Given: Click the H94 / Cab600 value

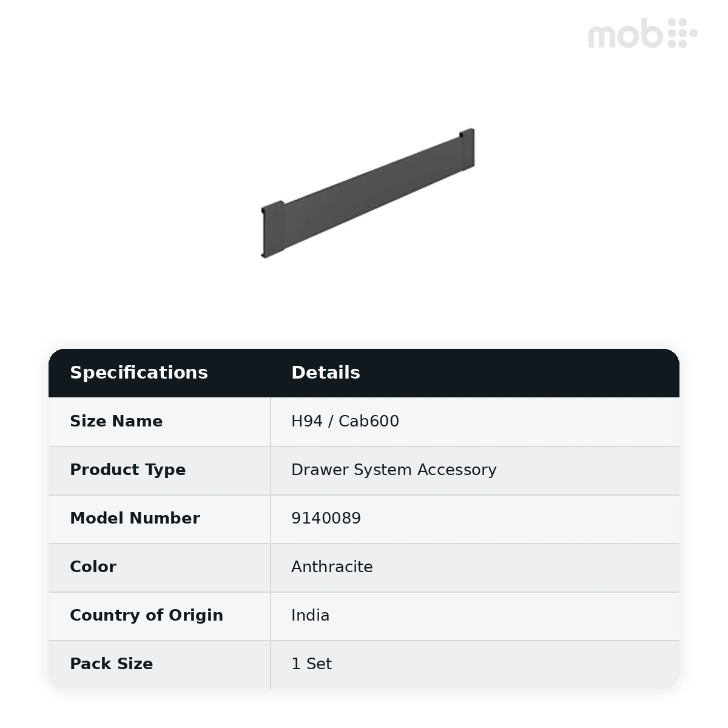Looking at the screenshot, I should click(x=345, y=421).
